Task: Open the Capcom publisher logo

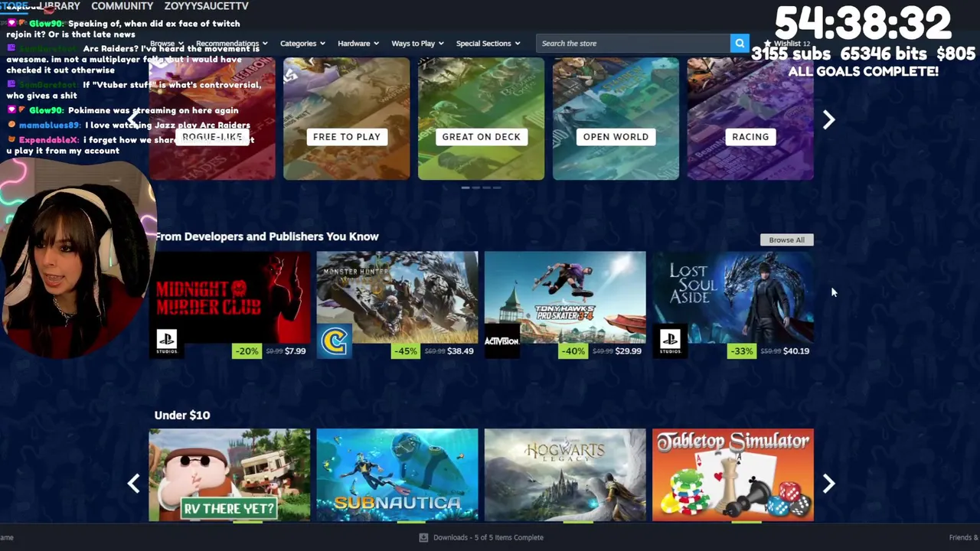Action: [x=335, y=341]
